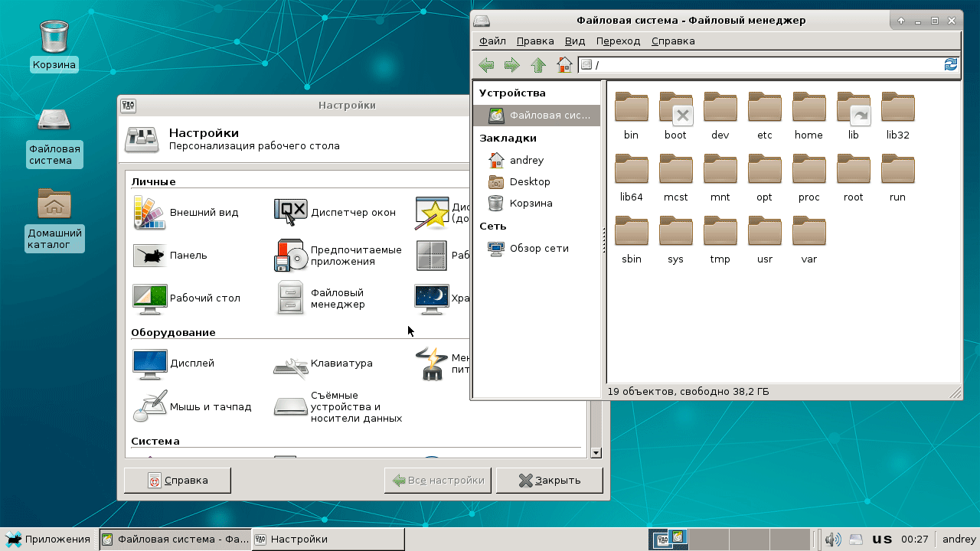Open Клавиатура settings
Viewport: 980px width, 551px height.
click(291, 364)
